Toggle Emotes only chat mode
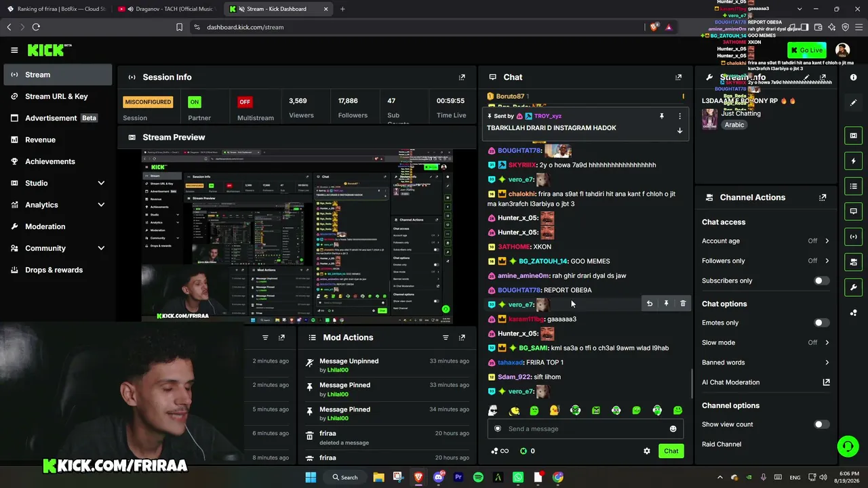This screenshot has height=488, width=868. (x=821, y=323)
